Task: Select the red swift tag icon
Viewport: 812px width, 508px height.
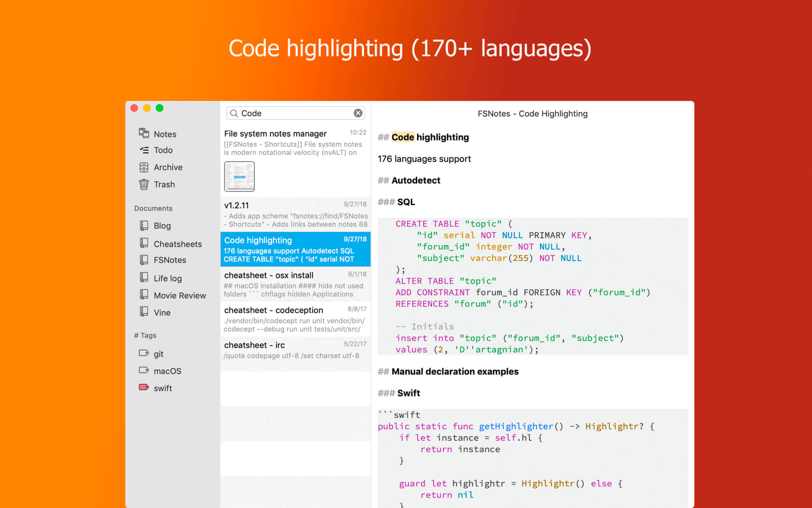Action: [144, 388]
